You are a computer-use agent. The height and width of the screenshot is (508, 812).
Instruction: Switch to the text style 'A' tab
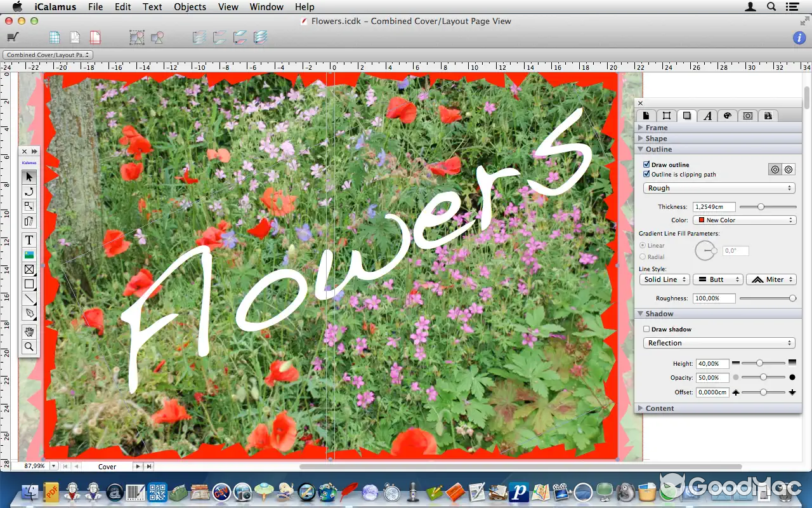tap(707, 116)
